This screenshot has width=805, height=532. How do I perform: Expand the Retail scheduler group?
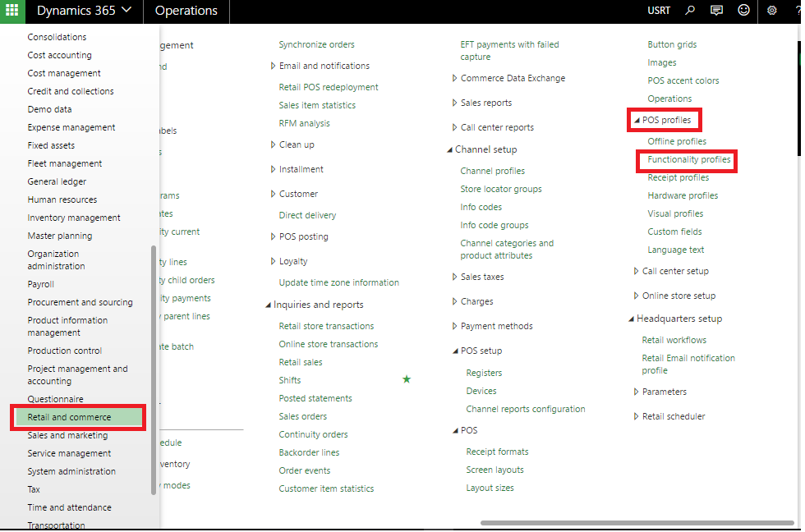coord(636,417)
